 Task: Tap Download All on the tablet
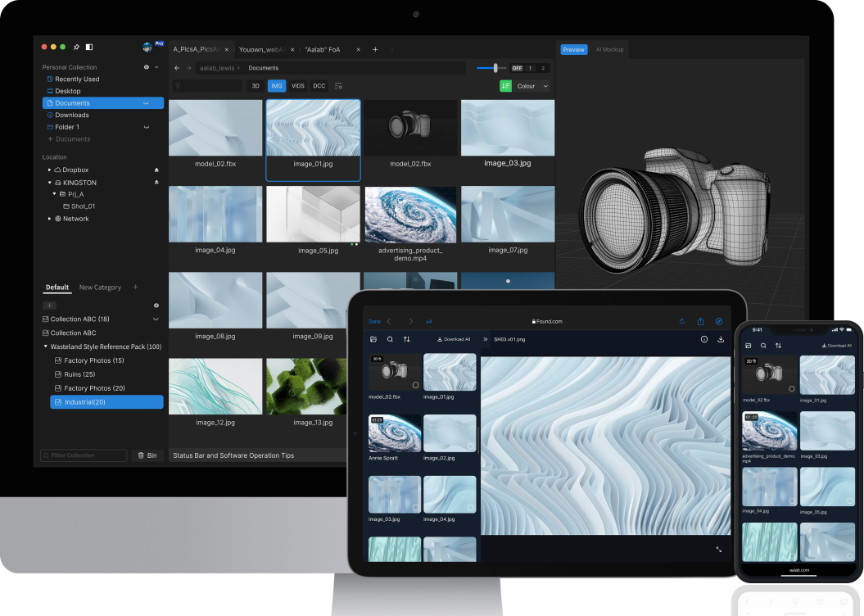(x=455, y=339)
